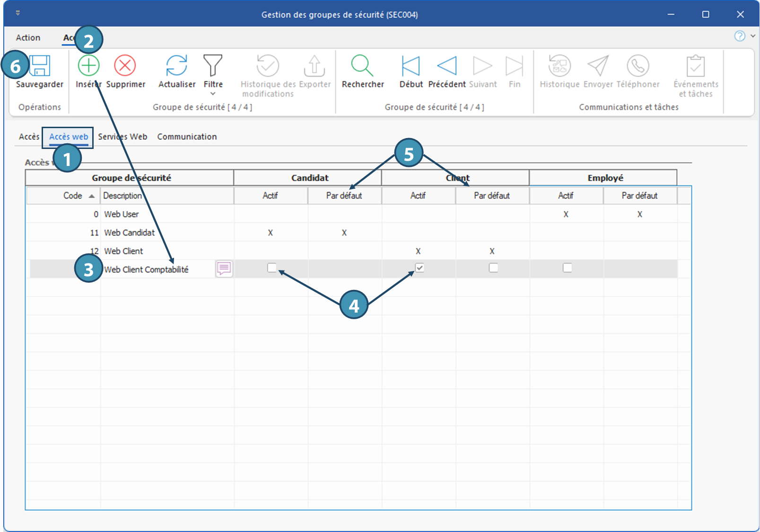Go to previous record with Précédent
The image size is (760, 532).
tap(446, 66)
